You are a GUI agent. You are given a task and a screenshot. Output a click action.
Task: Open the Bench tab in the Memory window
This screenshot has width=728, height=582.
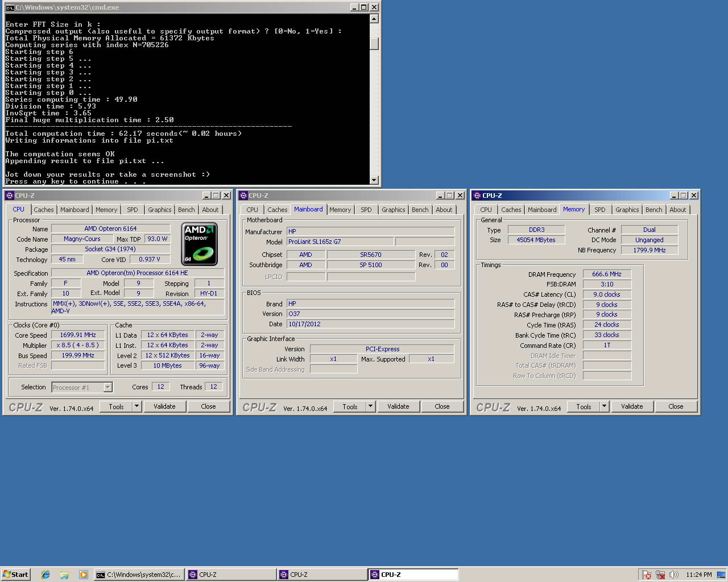pyautogui.click(x=654, y=210)
